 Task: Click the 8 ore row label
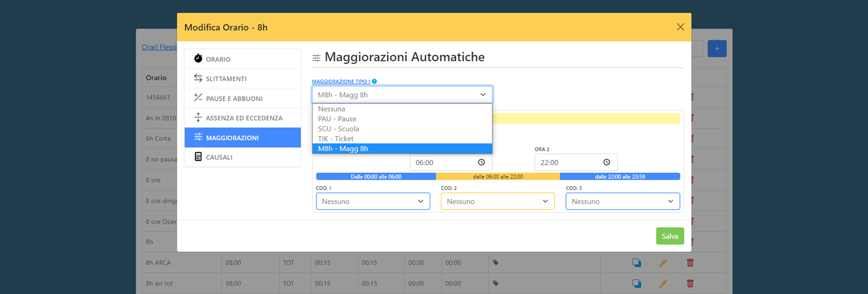click(154, 180)
